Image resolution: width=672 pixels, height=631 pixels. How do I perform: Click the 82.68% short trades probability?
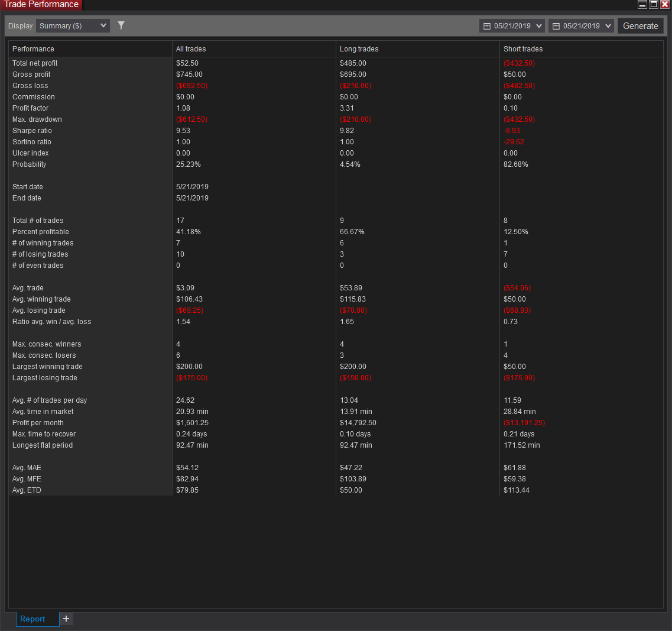click(515, 164)
